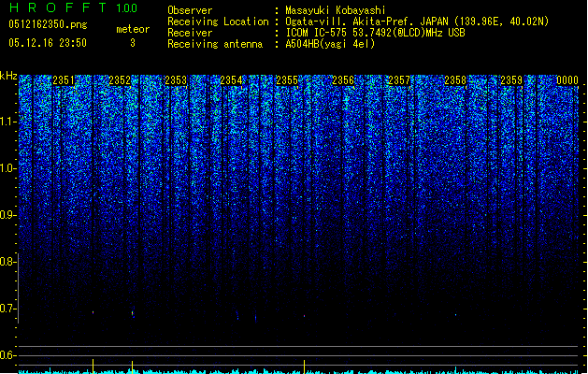Click the 05.12.16 23:50 date stamp
The width and height of the screenshot is (588, 374).
48,43
